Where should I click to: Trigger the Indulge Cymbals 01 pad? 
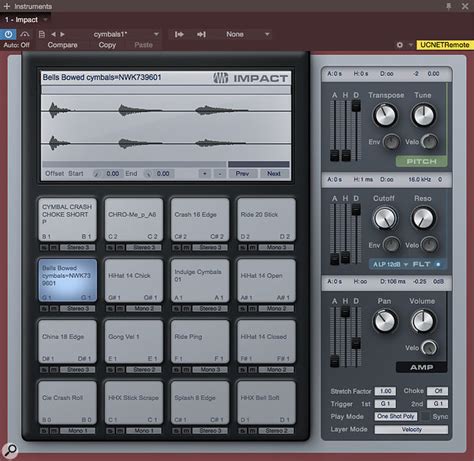[x=200, y=281]
